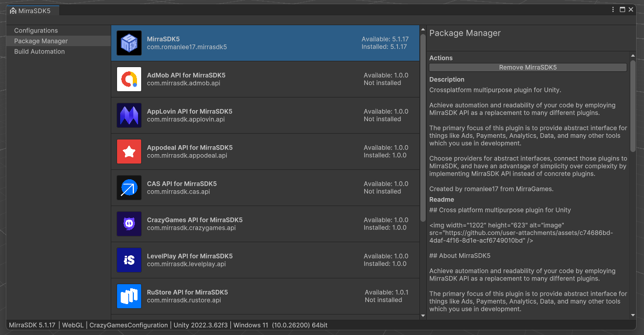Select the Appodeal star icon

[x=129, y=152]
